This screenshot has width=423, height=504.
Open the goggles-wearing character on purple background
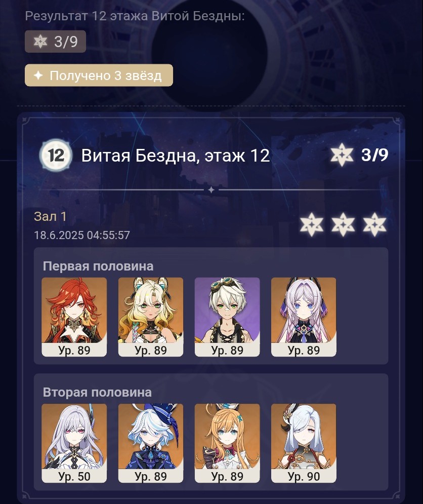click(227, 317)
